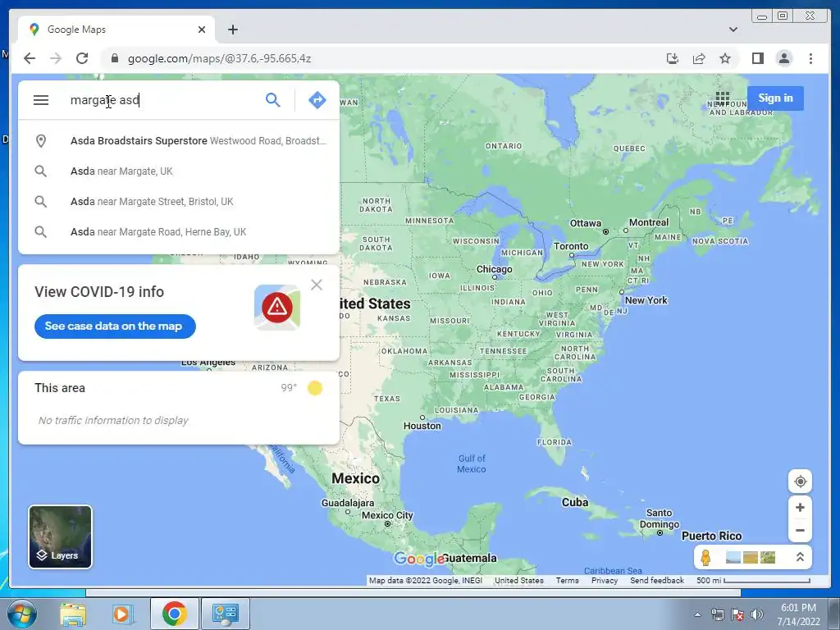Click the Mexico City label

tap(387, 515)
